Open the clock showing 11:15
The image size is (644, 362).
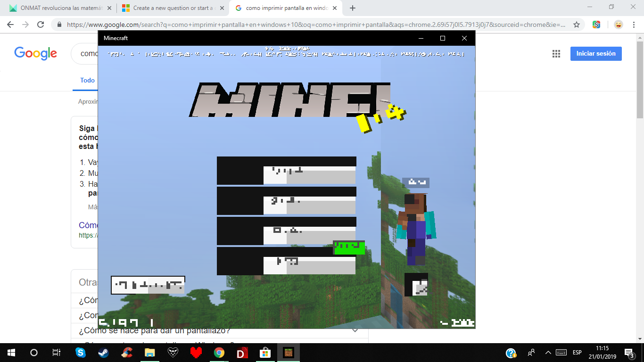pyautogui.click(x=602, y=353)
